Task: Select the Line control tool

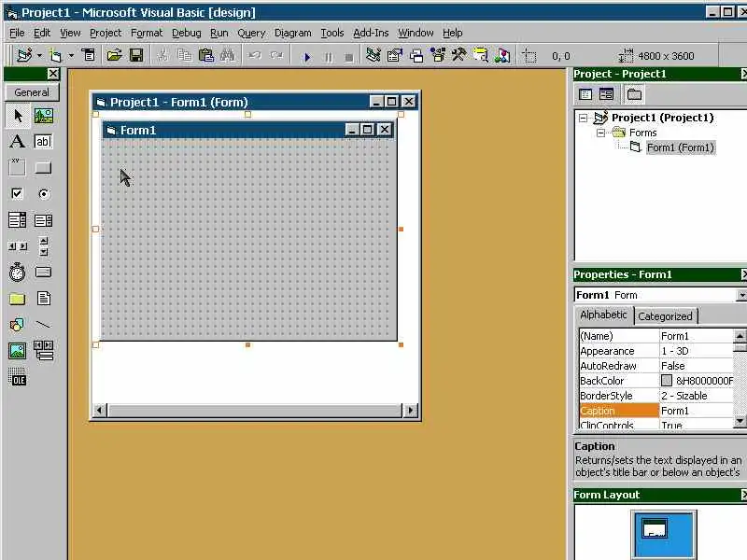Action: click(x=43, y=325)
